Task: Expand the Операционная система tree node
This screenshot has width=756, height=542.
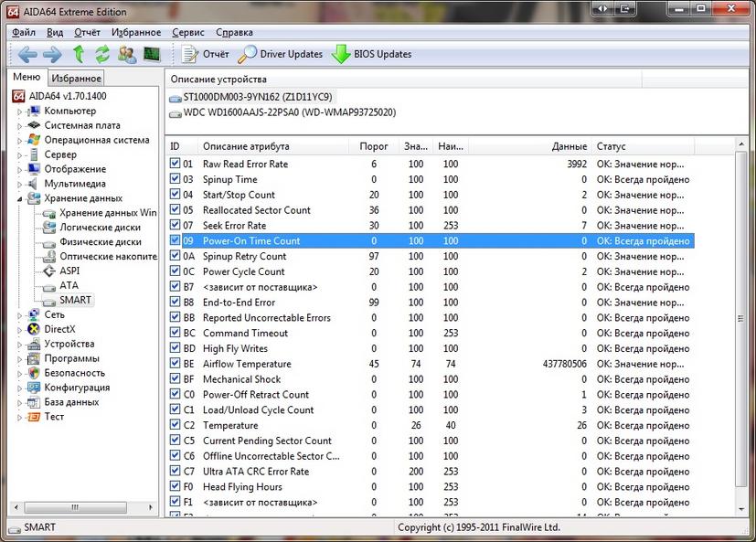Action: (x=20, y=141)
